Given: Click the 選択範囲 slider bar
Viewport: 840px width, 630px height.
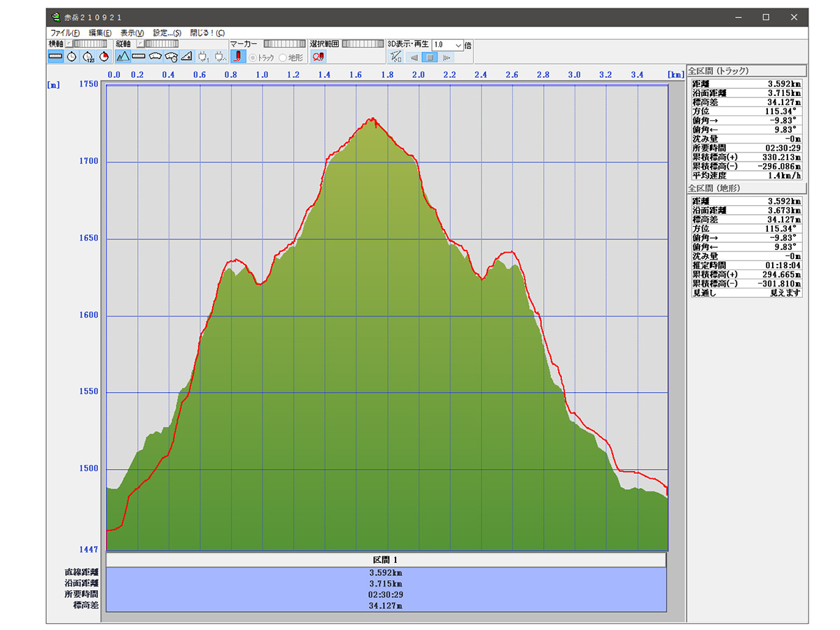Looking at the screenshot, I should click(362, 44).
